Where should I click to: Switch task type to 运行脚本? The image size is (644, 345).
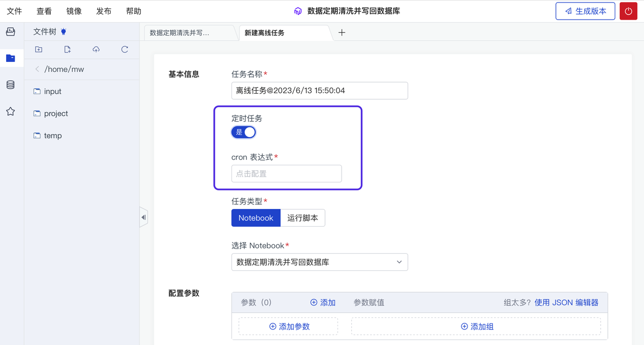[302, 218]
